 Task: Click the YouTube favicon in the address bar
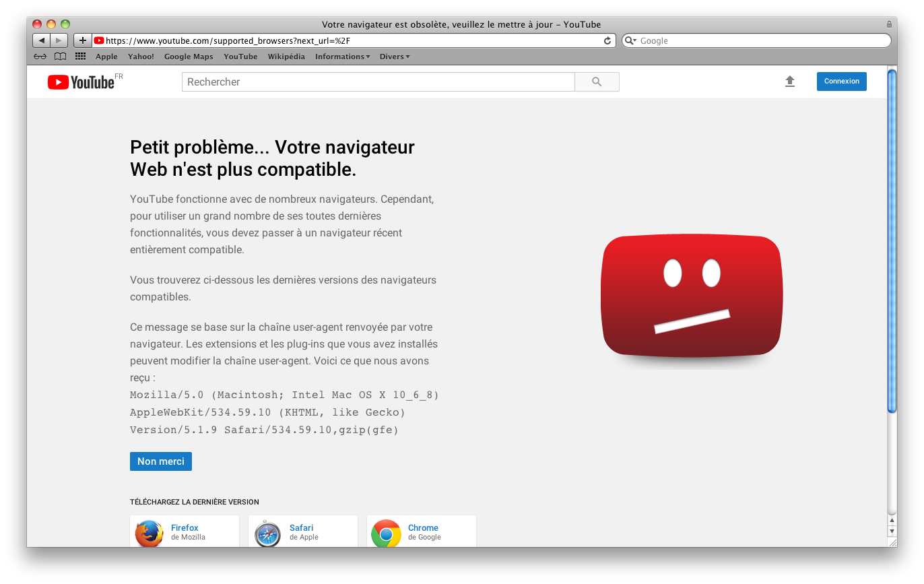[99, 40]
